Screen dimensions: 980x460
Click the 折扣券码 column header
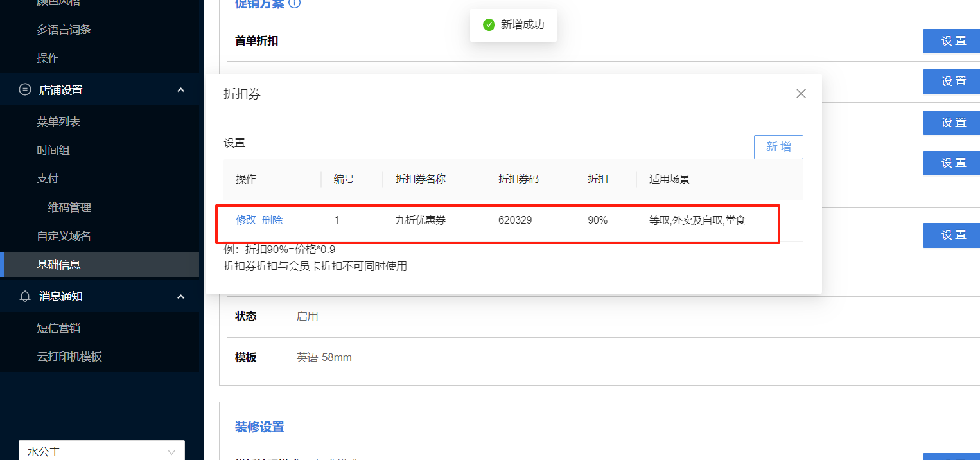[518, 179]
